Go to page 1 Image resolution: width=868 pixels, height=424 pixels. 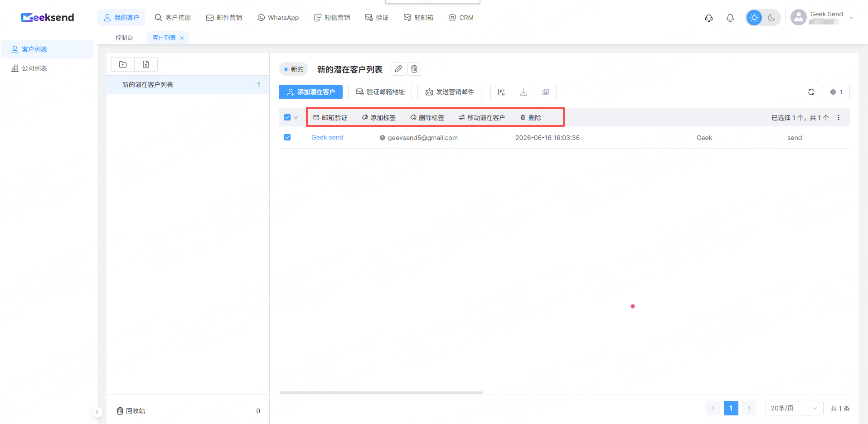coord(731,408)
